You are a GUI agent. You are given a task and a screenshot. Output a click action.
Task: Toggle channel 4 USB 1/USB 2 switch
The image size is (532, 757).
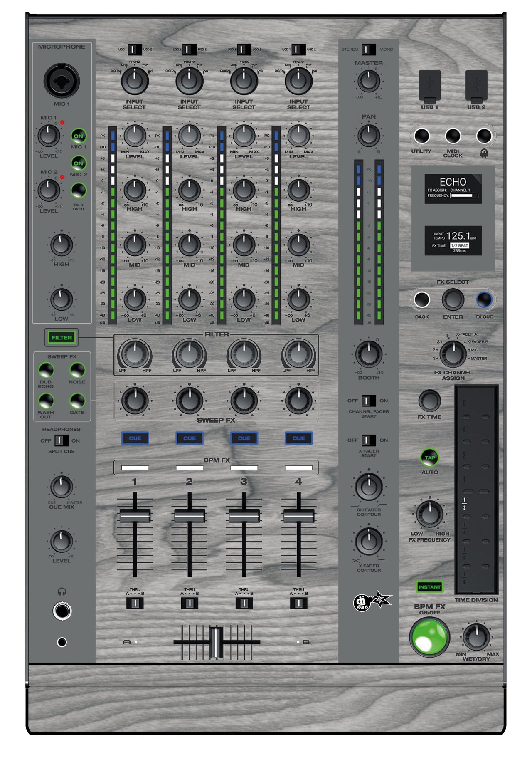(298, 49)
